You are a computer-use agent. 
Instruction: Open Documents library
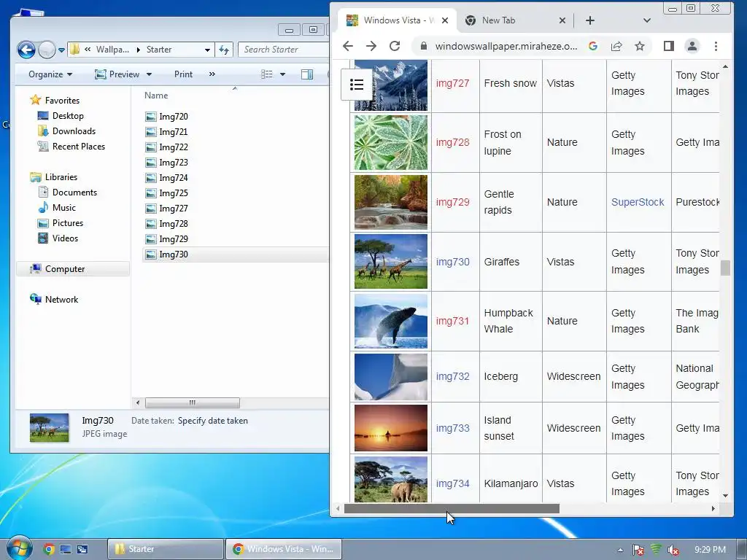coord(74,192)
